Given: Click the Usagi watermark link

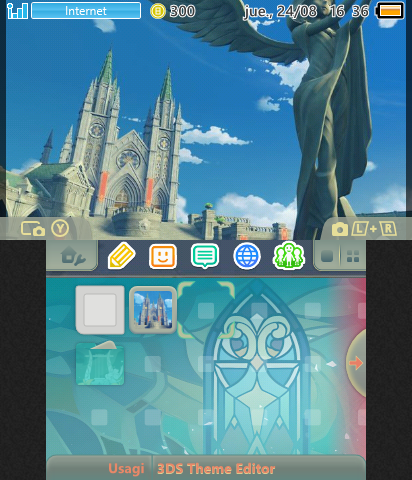Looking at the screenshot, I should pyautogui.click(x=126, y=469).
